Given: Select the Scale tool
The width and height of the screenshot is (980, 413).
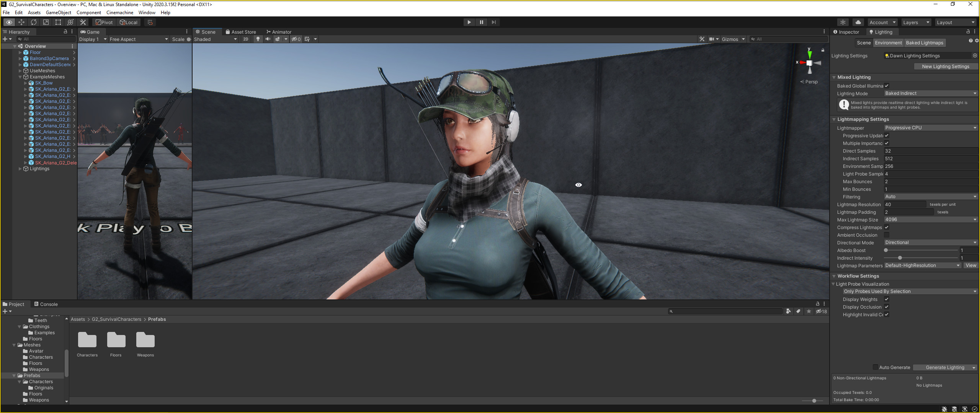Looking at the screenshot, I should tap(46, 22).
